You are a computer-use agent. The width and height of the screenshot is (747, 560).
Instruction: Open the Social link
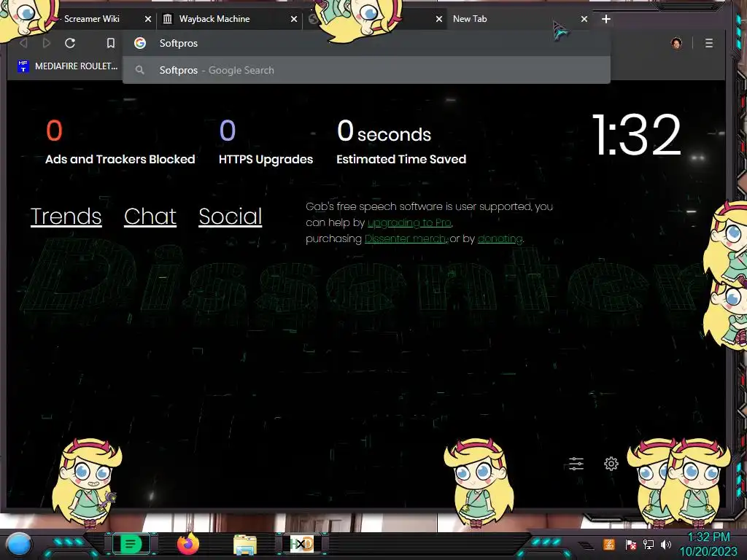point(230,217)
